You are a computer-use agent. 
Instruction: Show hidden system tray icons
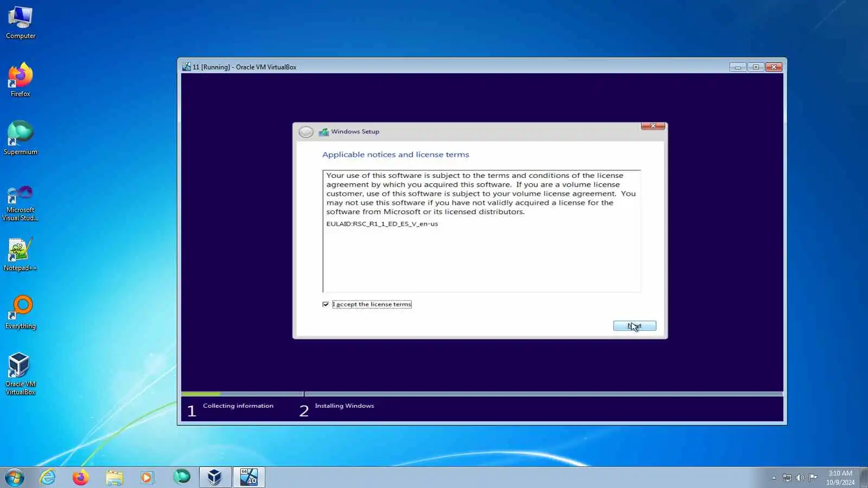[x=774, y=478]
